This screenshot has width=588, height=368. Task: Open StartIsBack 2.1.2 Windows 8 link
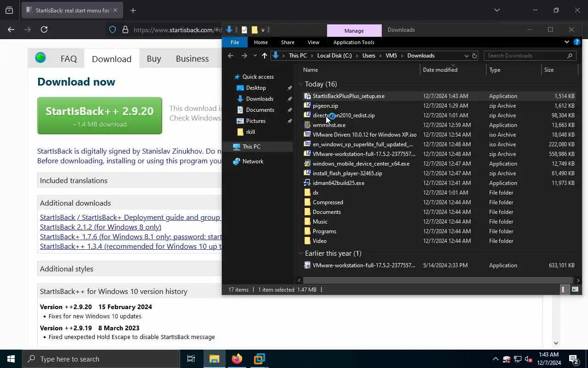pos(101,227)
